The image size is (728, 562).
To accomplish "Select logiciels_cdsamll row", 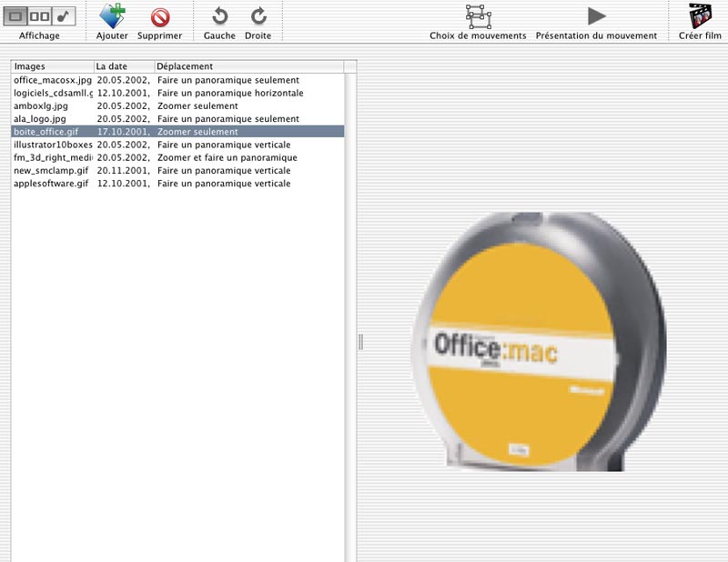I will click(177, 93).
